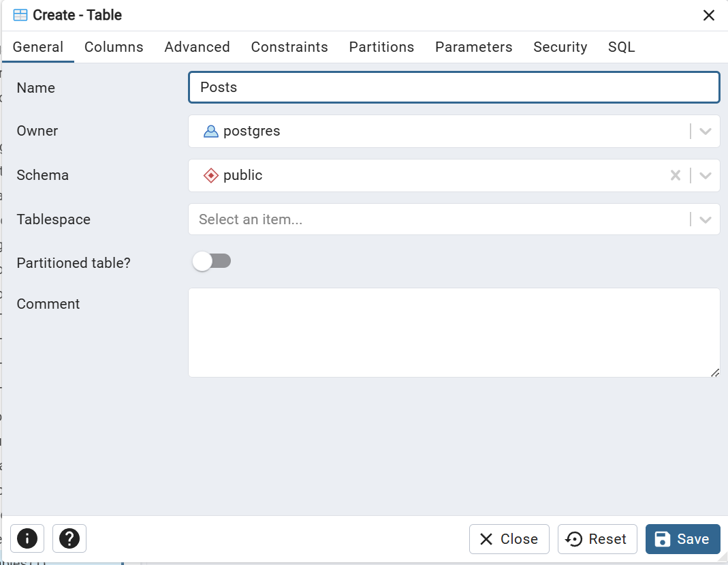Click the 'Schema' field label
Image resolution: width=728 pixels, height=565 pixels.
(x=43, y=175)
